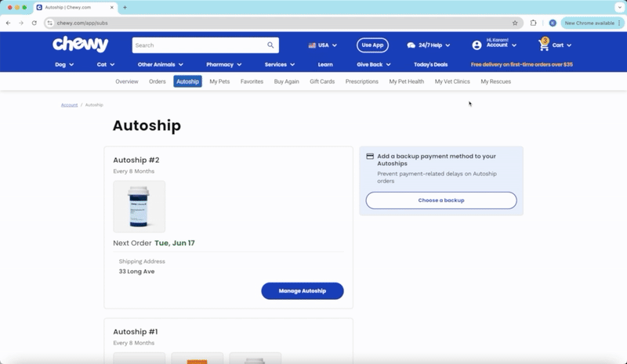Click the free delivery promo link
This screenshot has width=627, height=364.
tap(522, 64)
